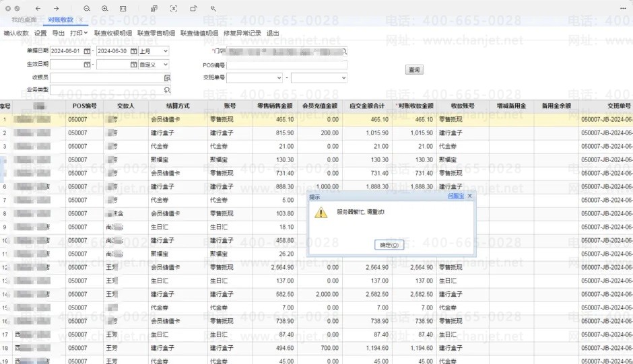Image resolution: width=633 pixels, height=364 pixels.
Task: Open calendar picker for 单据日期 start date
Action: point(87,51)
